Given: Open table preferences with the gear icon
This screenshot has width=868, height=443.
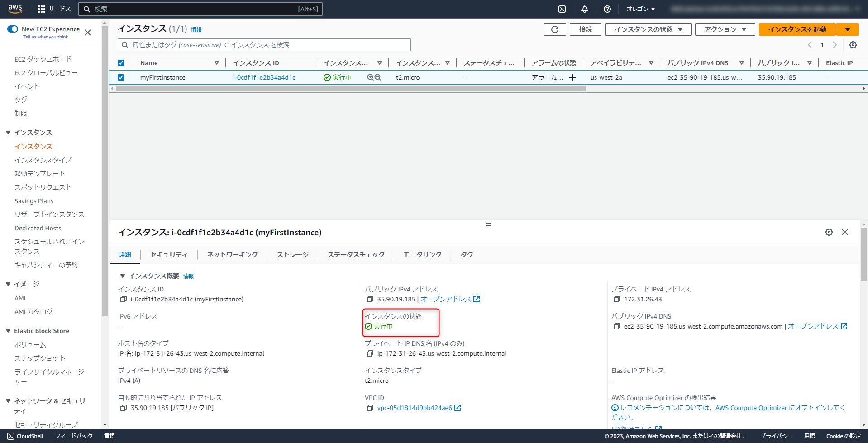Looking at the screenshot, I should pos(853,45).
